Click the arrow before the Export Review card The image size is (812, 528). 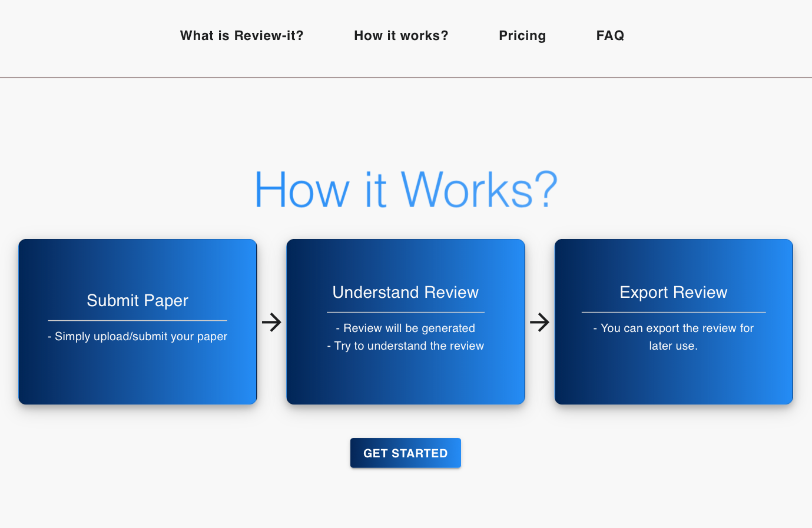(539, 322)
